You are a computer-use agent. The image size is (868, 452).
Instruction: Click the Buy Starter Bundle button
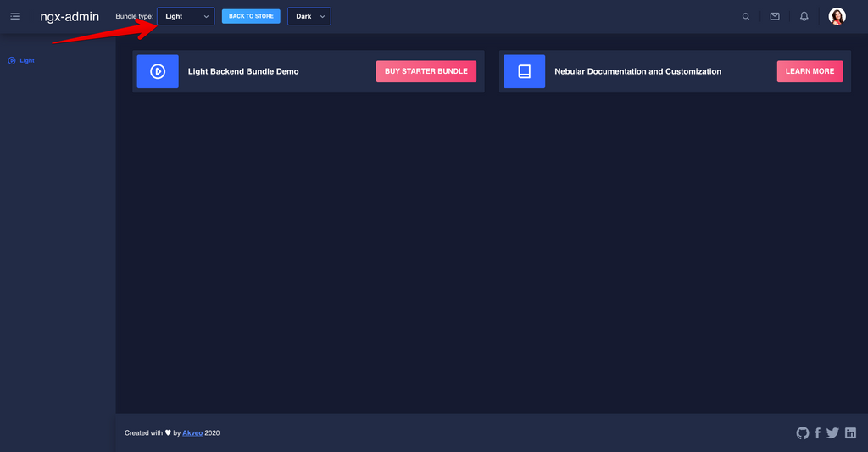[x=426, y=71]
